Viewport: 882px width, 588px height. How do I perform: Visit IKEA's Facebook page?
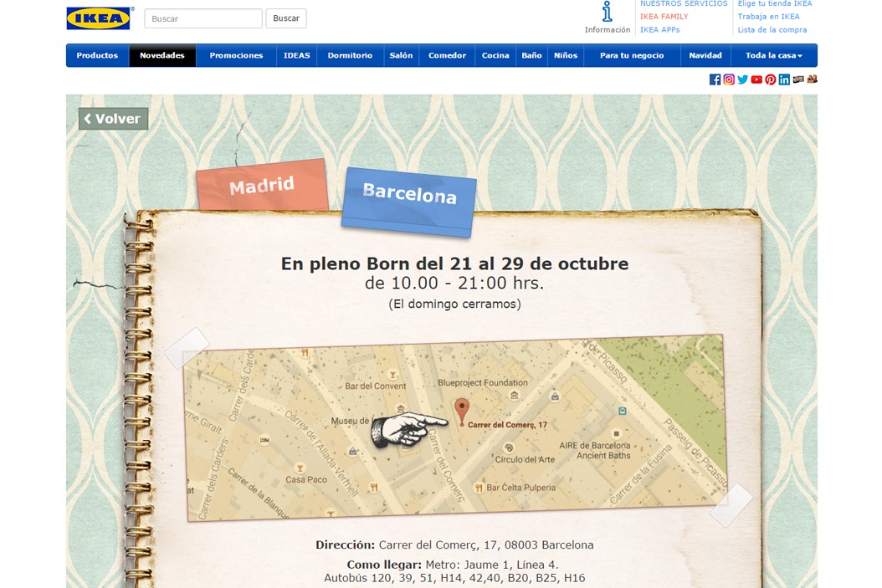click(715, 79)
